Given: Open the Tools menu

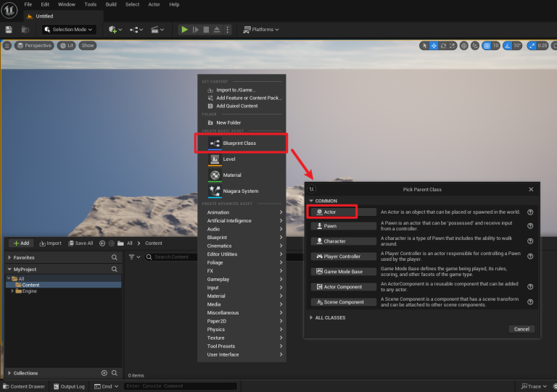Looking at the screenshot, I should point(90,4).
